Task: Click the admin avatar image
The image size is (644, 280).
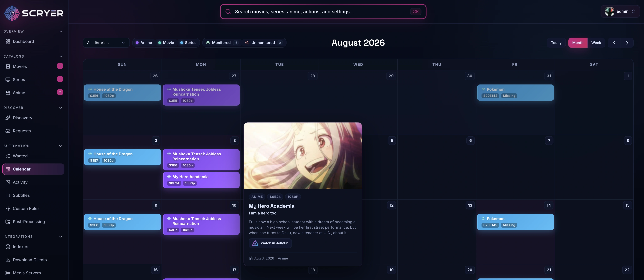Action: (x=609, y=12)
